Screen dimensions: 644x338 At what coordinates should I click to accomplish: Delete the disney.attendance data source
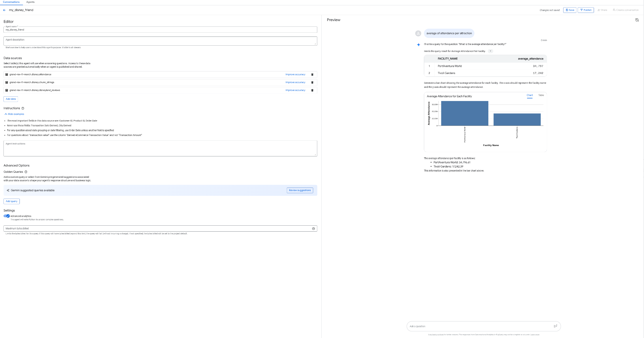point(312,75)
